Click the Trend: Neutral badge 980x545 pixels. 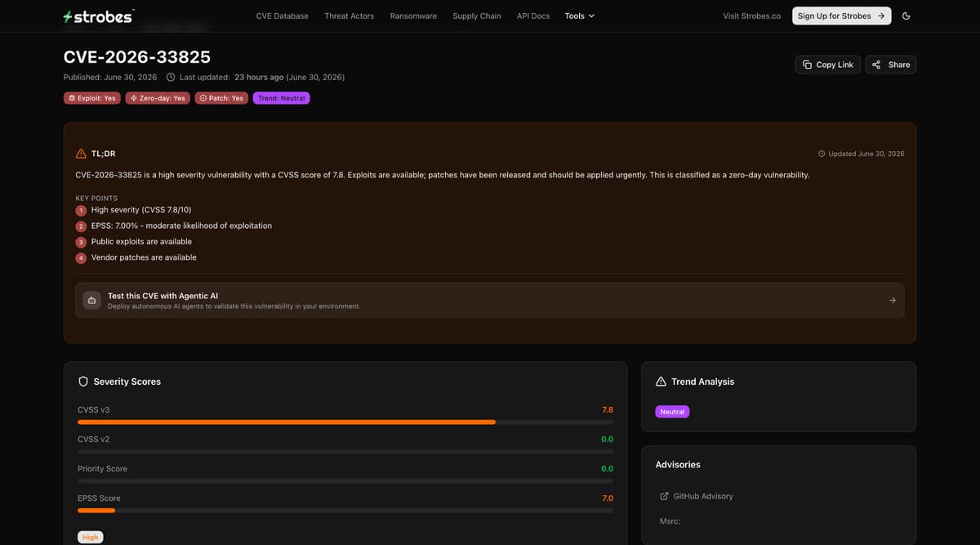click(282, 98)
